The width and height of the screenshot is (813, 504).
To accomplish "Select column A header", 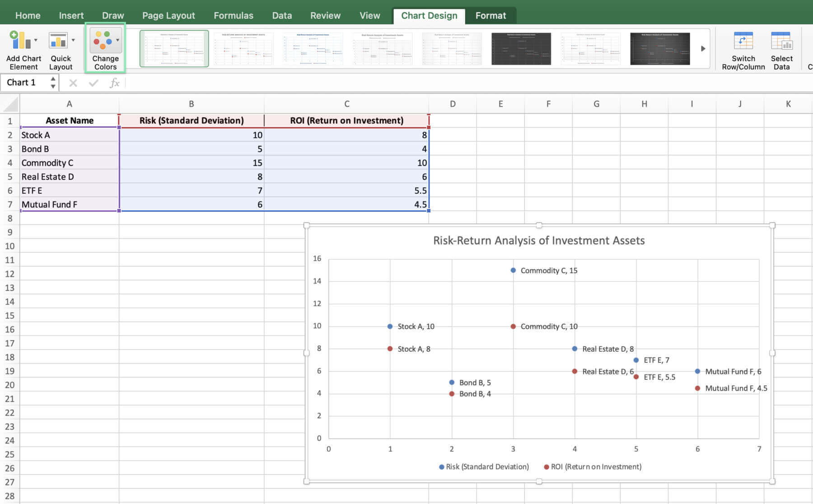I will (69, 104).
